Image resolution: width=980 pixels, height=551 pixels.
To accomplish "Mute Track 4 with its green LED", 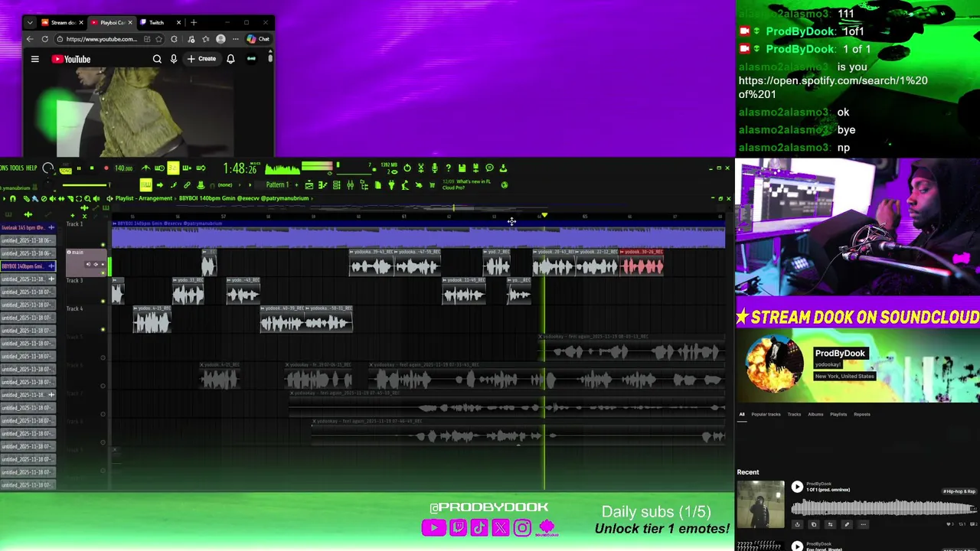I will click(x=103, y=329).
